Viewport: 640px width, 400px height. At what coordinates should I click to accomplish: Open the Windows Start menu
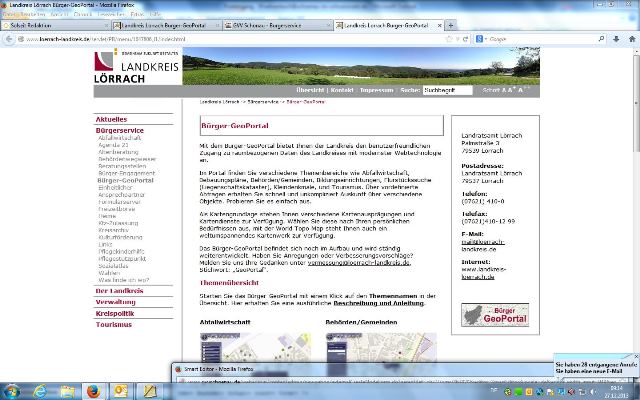[10, 392]
